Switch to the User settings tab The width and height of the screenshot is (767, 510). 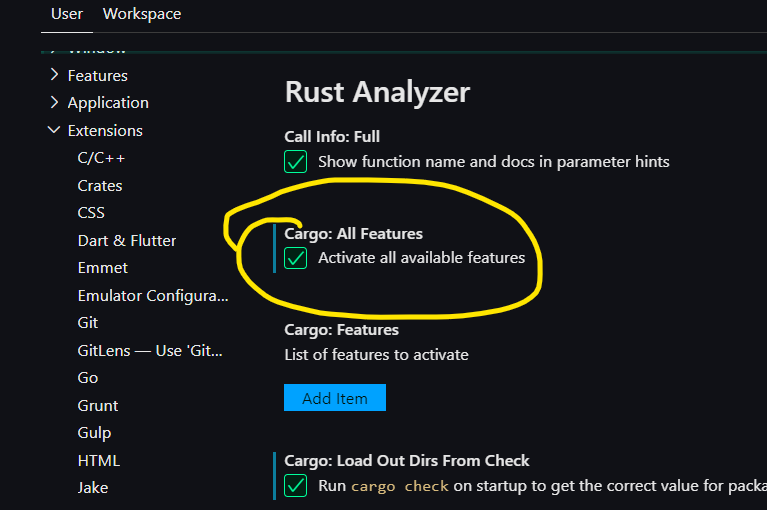pyautogui.click(x=67, y=14)
